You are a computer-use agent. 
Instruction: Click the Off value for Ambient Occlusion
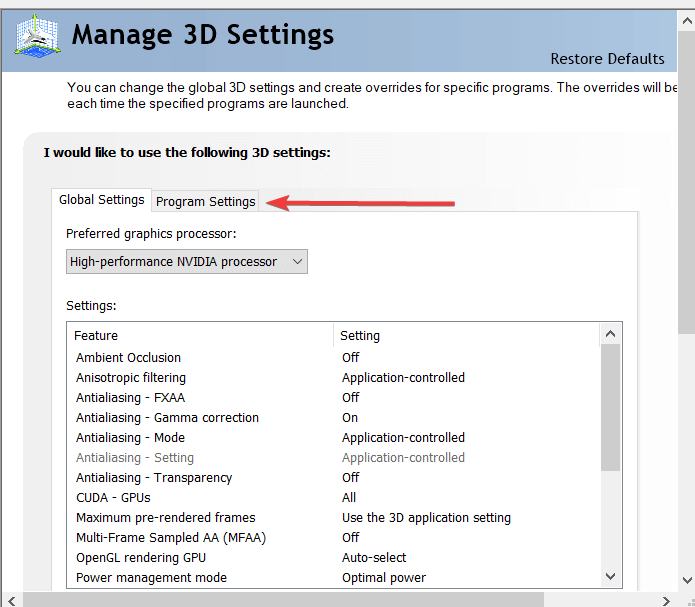tap(350, 357)
